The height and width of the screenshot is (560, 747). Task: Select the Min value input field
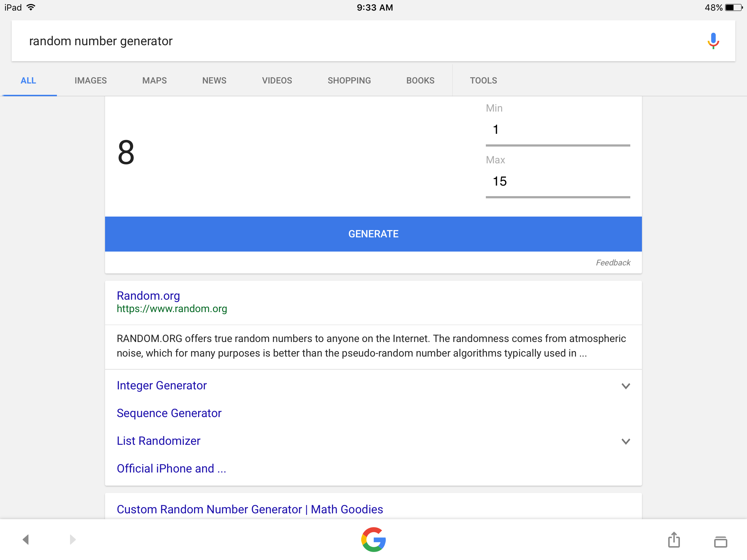(558, 130)
